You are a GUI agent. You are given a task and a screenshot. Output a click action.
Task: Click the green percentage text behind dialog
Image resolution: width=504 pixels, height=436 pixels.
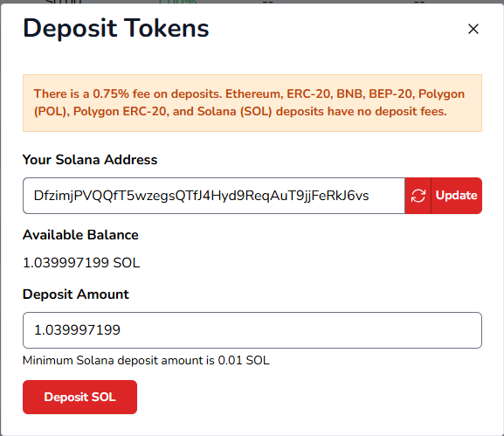coord(177,2)
